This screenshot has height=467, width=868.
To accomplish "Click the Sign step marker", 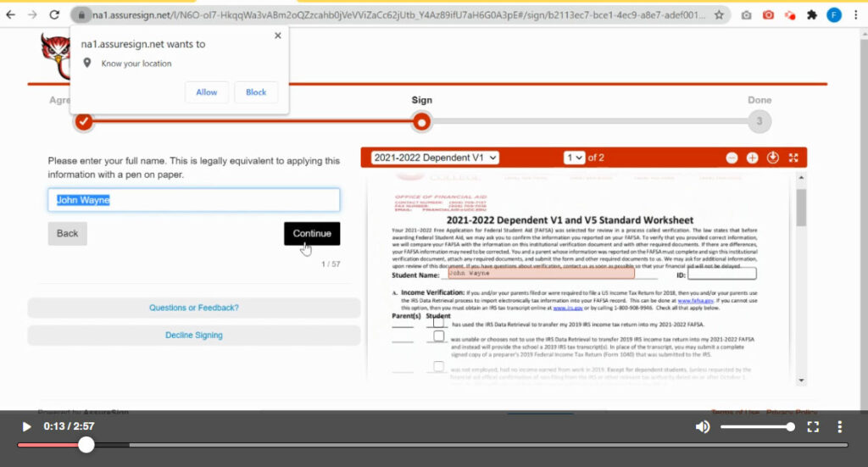I will [x=422, y=122].
